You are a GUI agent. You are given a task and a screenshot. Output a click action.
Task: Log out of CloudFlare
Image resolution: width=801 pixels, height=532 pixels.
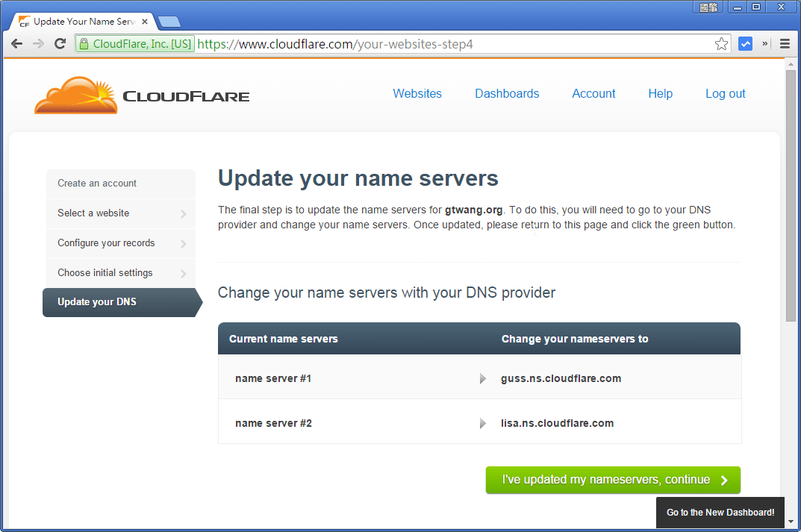(725, 93)
